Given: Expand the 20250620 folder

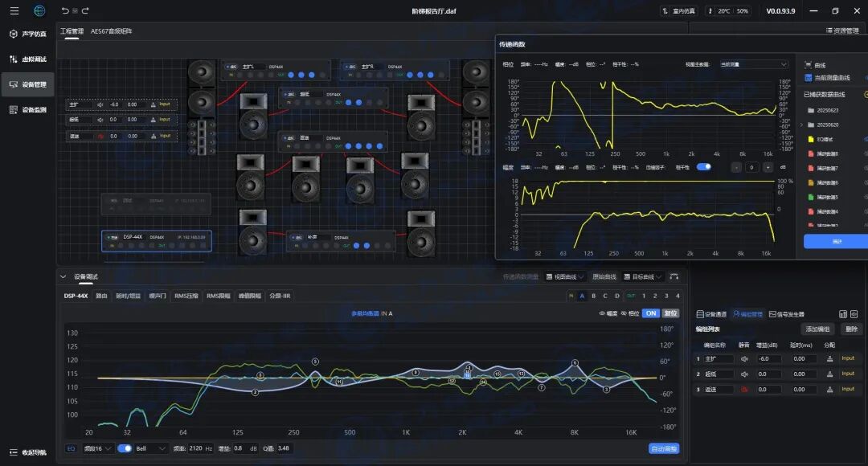Looking at the screenshot, I should coord(801,125).
